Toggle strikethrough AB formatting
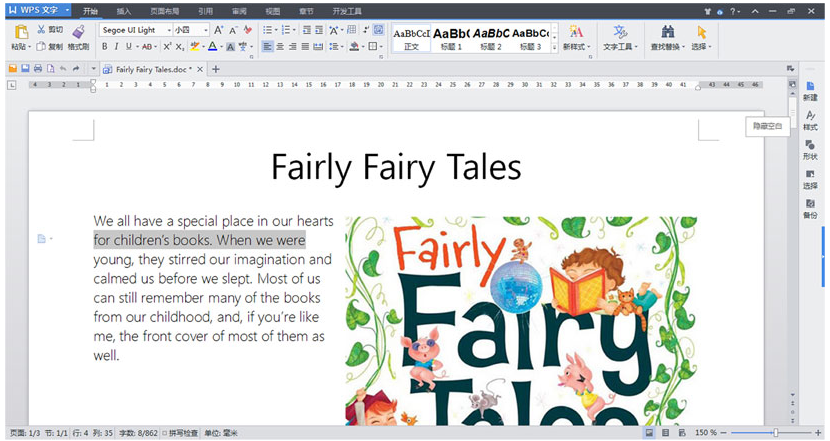 (147, 47)
